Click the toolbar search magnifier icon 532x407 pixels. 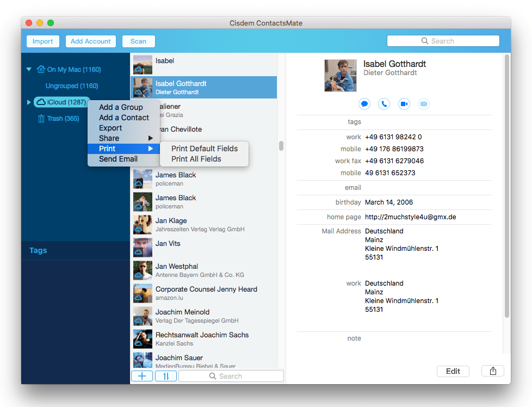pyautogui.click(x=424, y=41)
